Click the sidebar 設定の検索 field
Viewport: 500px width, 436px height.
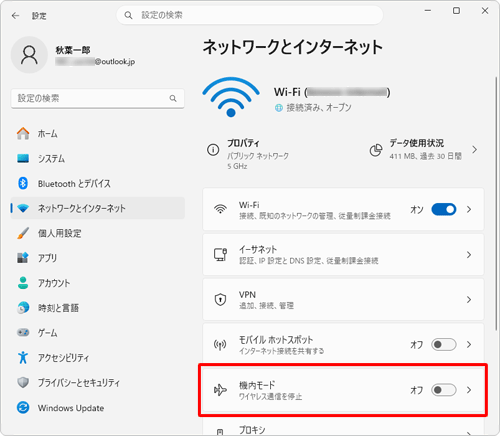point(98,98)
